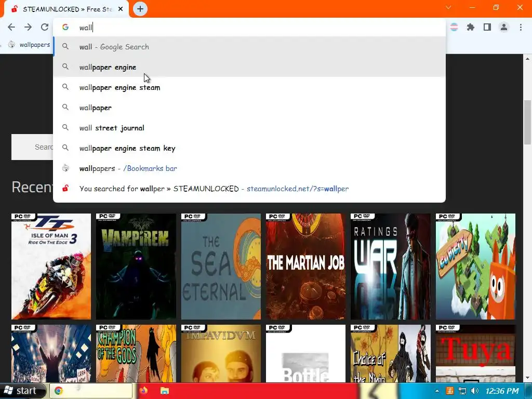The width and height of the screenshot is (532, 399).
Task: Open the 12:36 PM clock
Action: pyautogui.click(x=502, y=391)
